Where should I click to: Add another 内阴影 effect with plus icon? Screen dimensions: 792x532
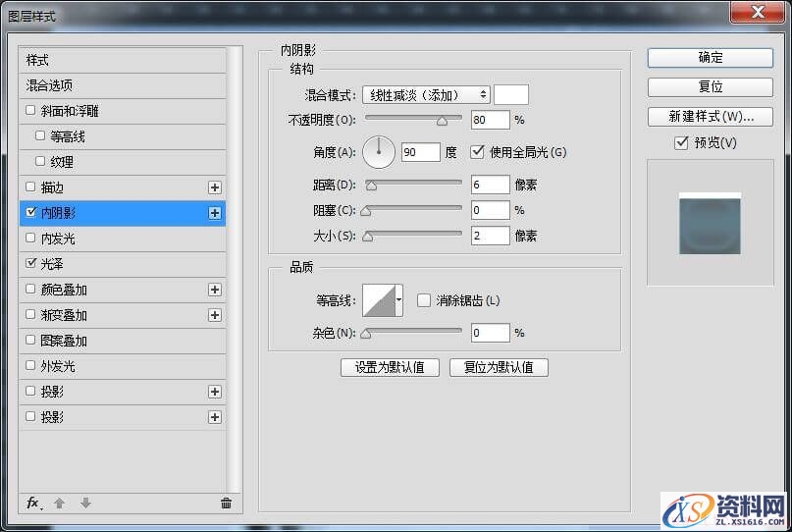point(215,213)
